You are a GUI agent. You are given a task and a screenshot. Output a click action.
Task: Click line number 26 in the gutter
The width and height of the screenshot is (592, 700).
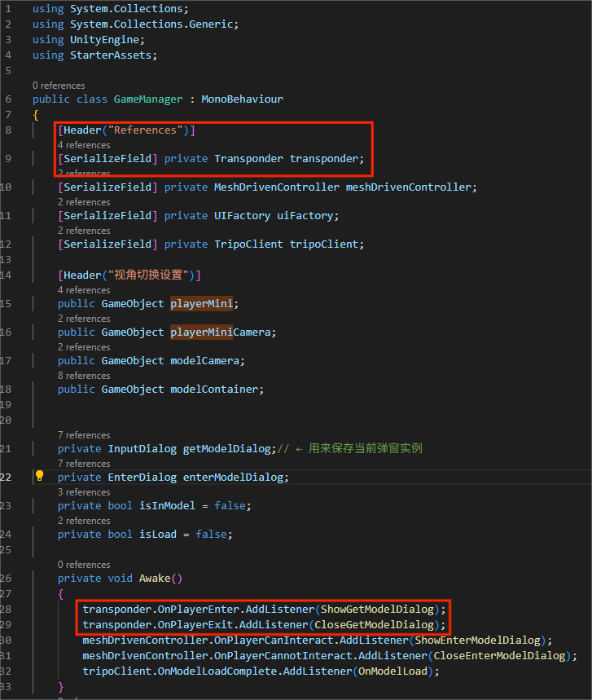click(x=7, y=579)
